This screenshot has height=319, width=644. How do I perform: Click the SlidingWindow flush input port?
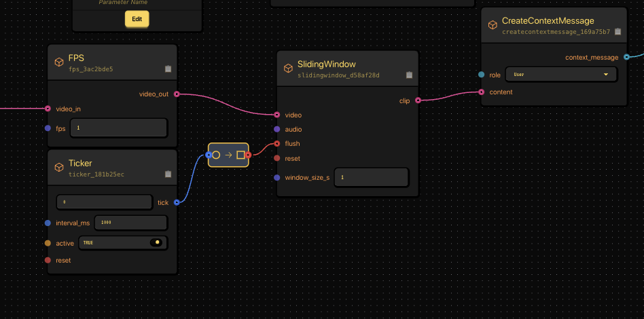point(276,143)
